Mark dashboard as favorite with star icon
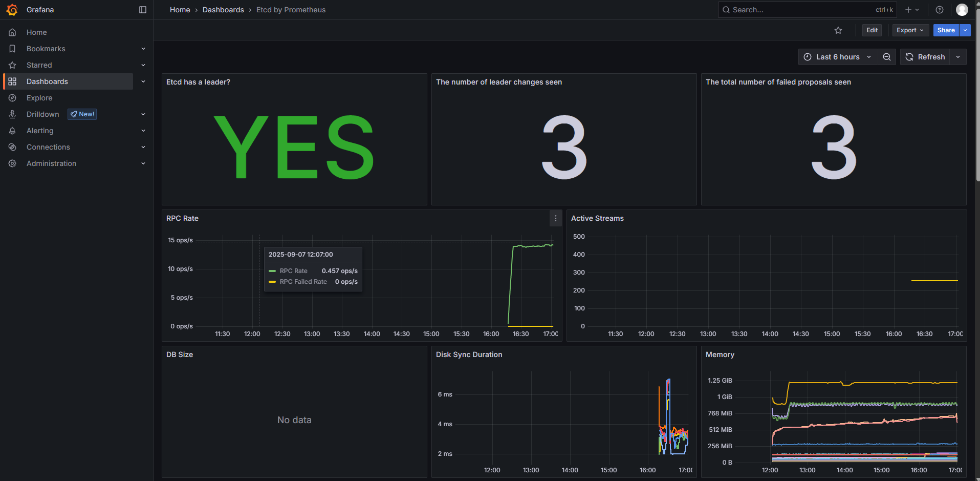The width and height of the screenshot is (980, 481). [x=838, y=30]
